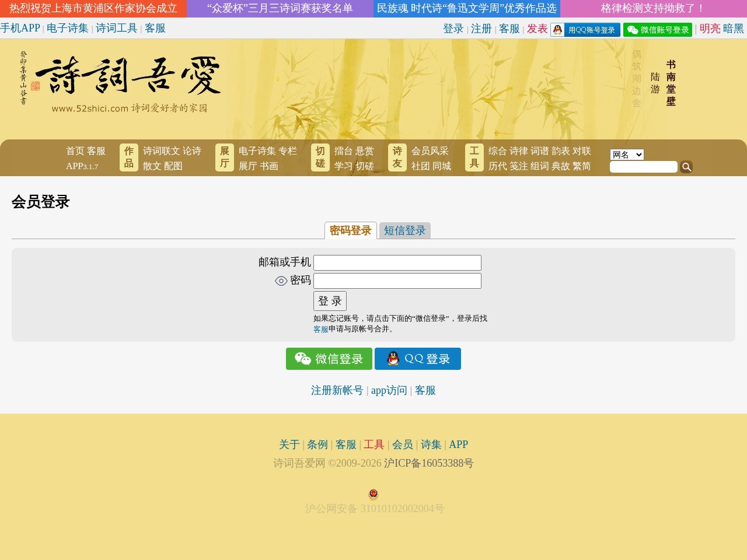Open 沪公网安备 31010102002004号 link
This screenshot has height=560, width=747.
coord(374,509)
